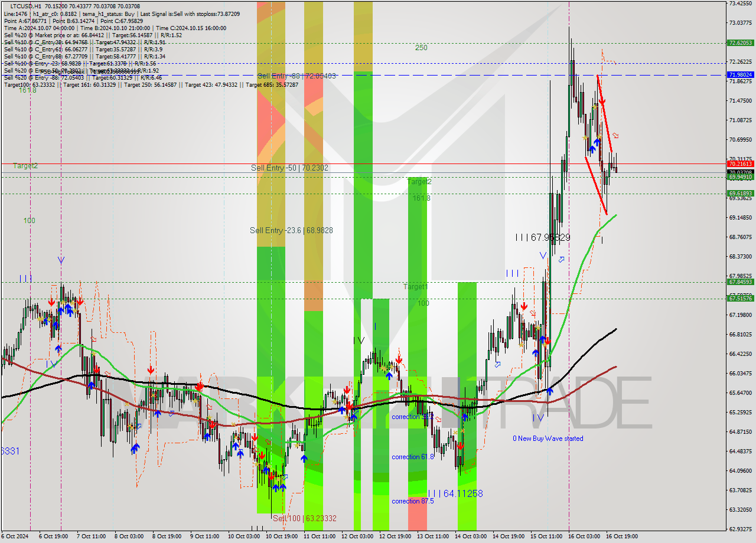This screenshot has height=543, width=756.
Task: Click the 'correction 87.5' label
Action: tap(413, 501)
